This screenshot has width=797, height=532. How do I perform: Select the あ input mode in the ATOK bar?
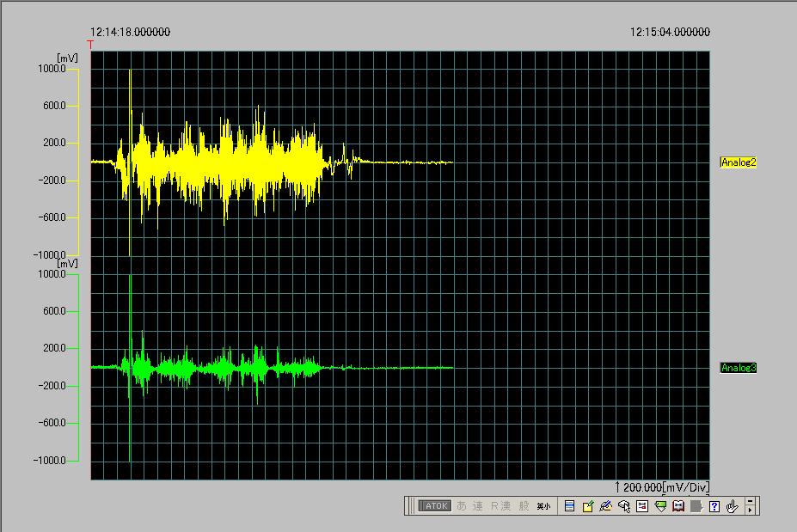pos(462,506)
